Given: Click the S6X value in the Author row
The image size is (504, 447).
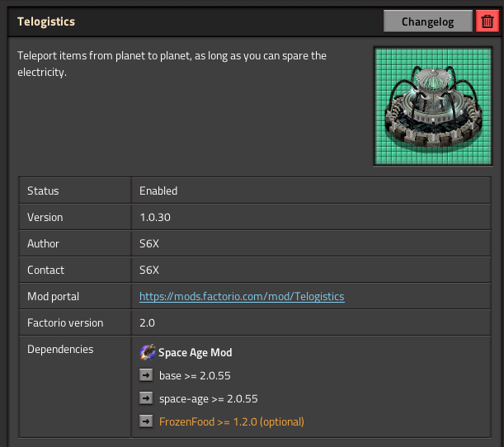Looking at the screenshot, I should pyautogui.click(x=149, y=243).
